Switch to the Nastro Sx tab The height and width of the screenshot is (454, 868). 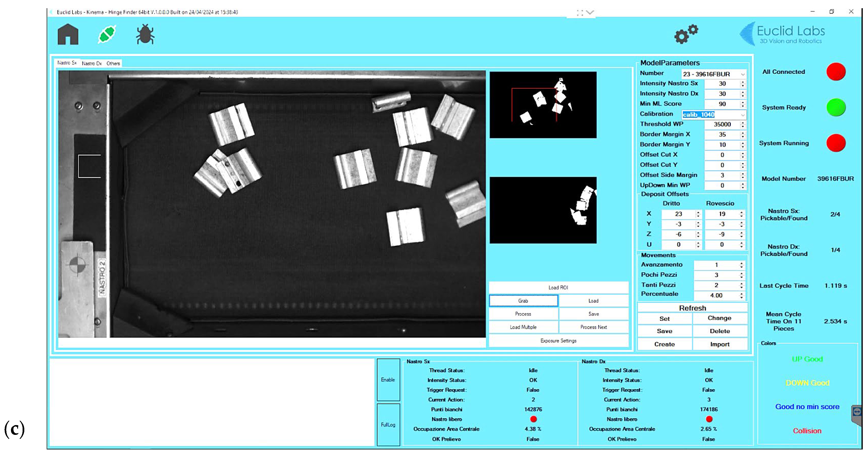coord(67,63)
